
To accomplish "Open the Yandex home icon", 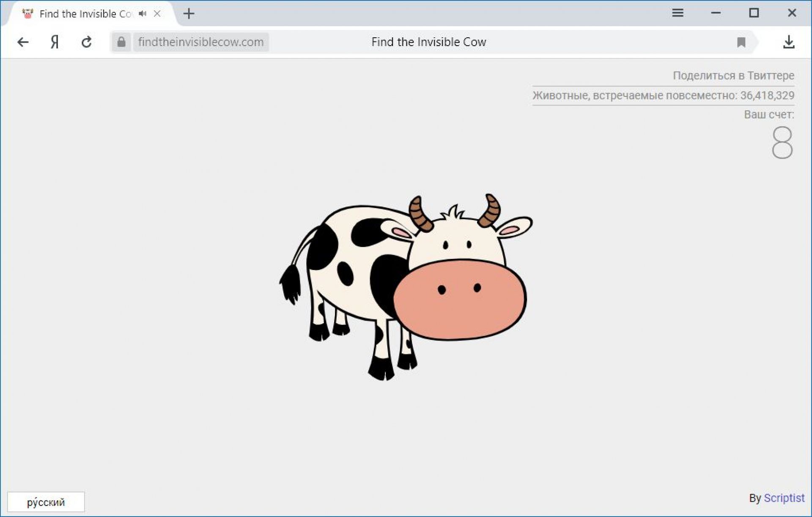I will 55,42.
